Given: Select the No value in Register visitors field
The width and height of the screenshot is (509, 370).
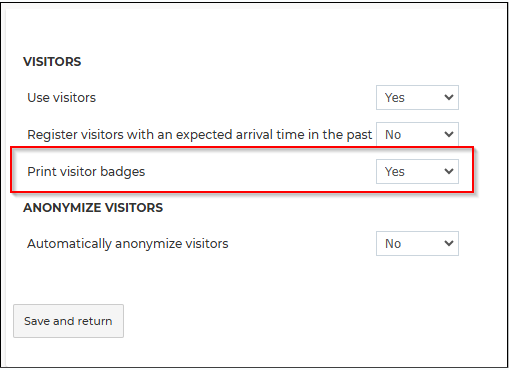Looking at the screenshot, I should (393, 135).
